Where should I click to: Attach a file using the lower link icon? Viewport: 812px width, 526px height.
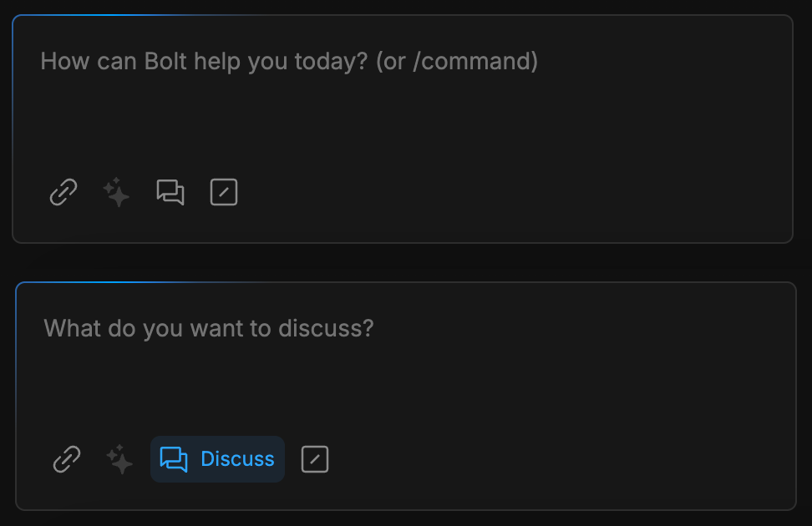(x=67, y=459)
